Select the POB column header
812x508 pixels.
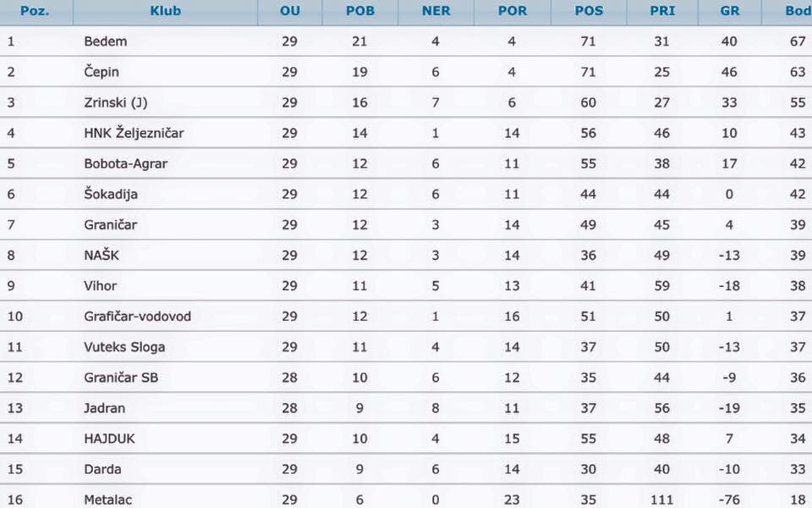[x=359, y=11]
